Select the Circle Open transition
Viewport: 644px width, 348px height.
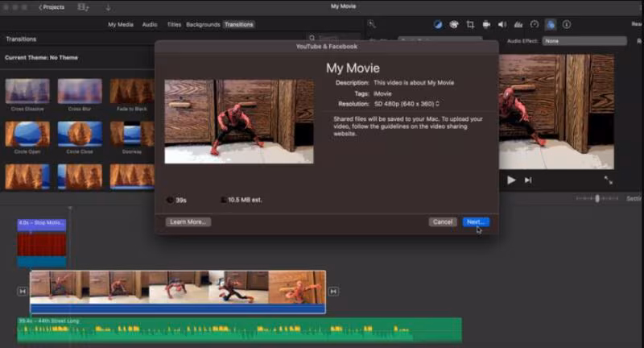point(27,134)
